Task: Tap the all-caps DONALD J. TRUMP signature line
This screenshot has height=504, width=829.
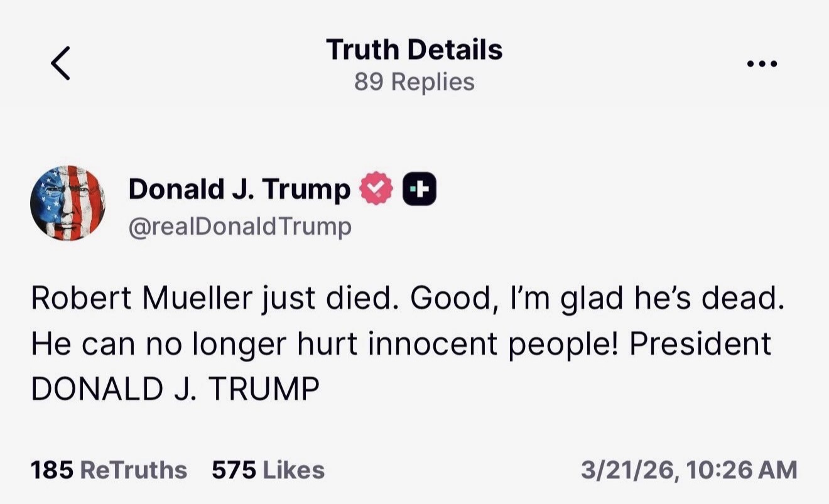Action: pos(175,389)
